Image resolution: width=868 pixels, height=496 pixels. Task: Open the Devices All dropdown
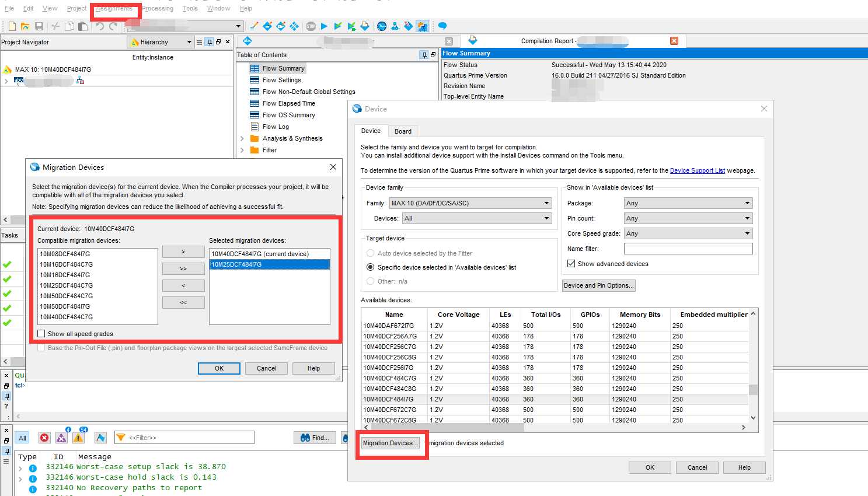(477, 218)
